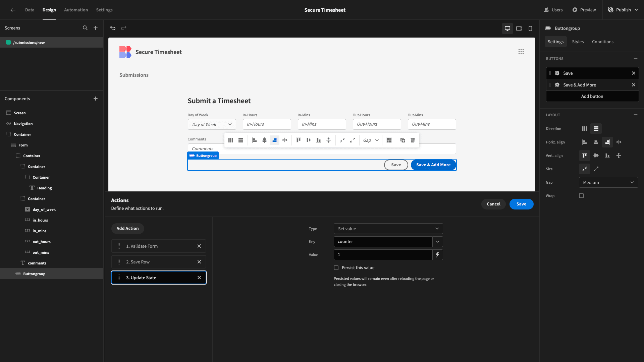Toggle Persist this value checkbox
Screen dimensions: 644x362
[336, 268]
